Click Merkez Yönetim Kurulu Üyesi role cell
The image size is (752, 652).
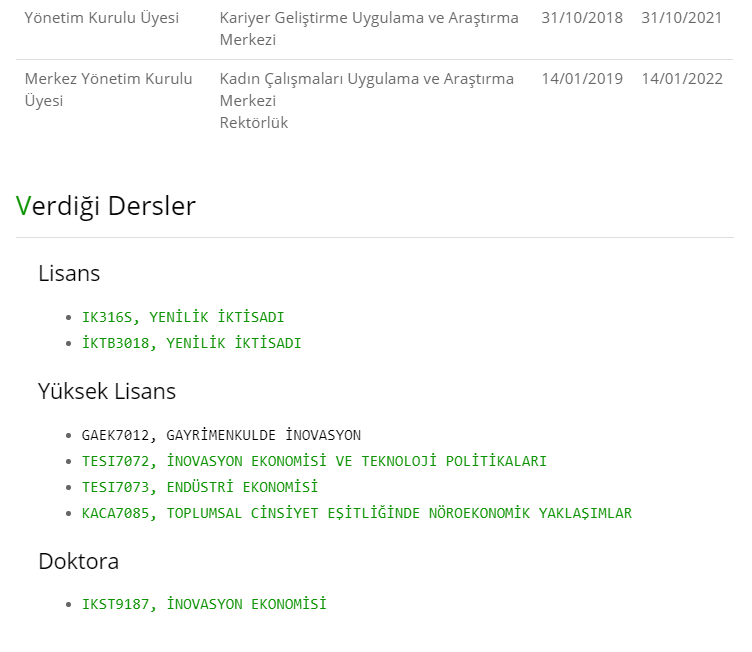coord(108,90)
